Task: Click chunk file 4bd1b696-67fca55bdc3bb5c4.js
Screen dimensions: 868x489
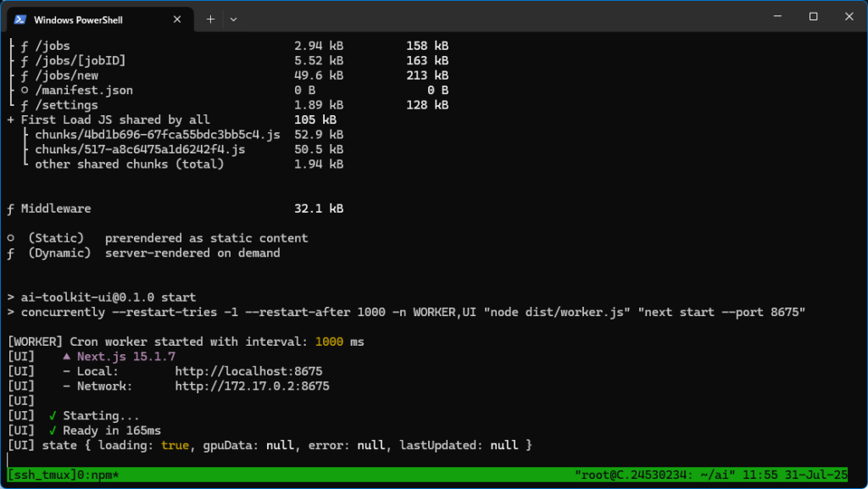Action: (157, 135)
